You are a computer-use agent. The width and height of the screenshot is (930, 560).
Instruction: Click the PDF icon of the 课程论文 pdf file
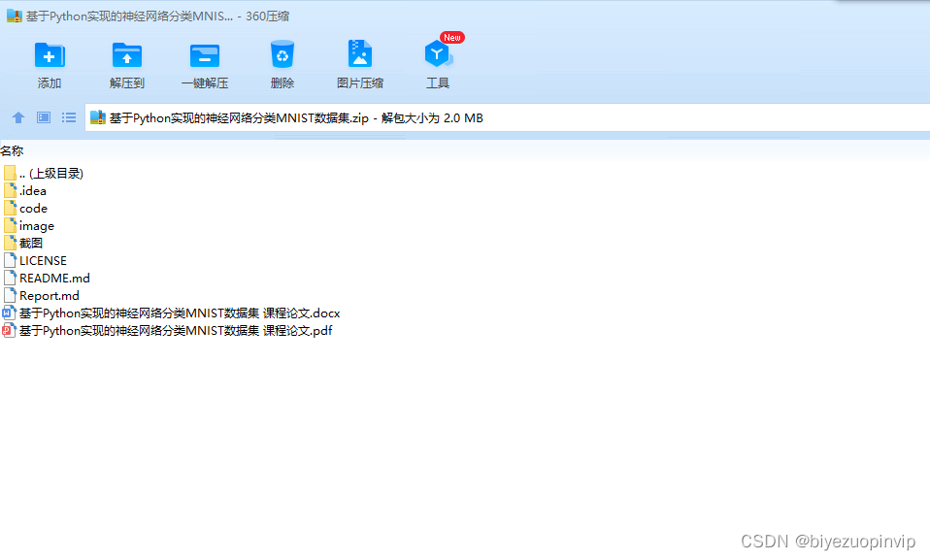point(8,330)
